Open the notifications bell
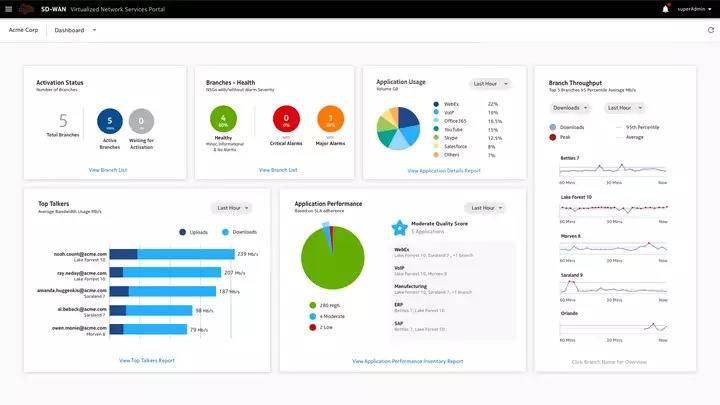 tap(665, 9)
